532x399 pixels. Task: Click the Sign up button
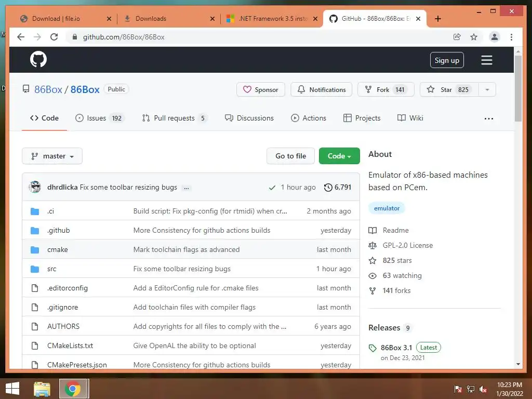click(447, 60)
